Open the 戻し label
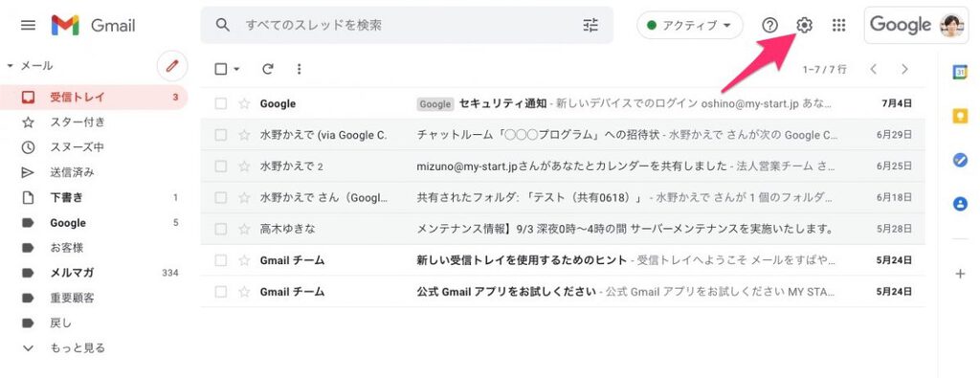This screenshot has height=378, width=980. tap(94, 323)
